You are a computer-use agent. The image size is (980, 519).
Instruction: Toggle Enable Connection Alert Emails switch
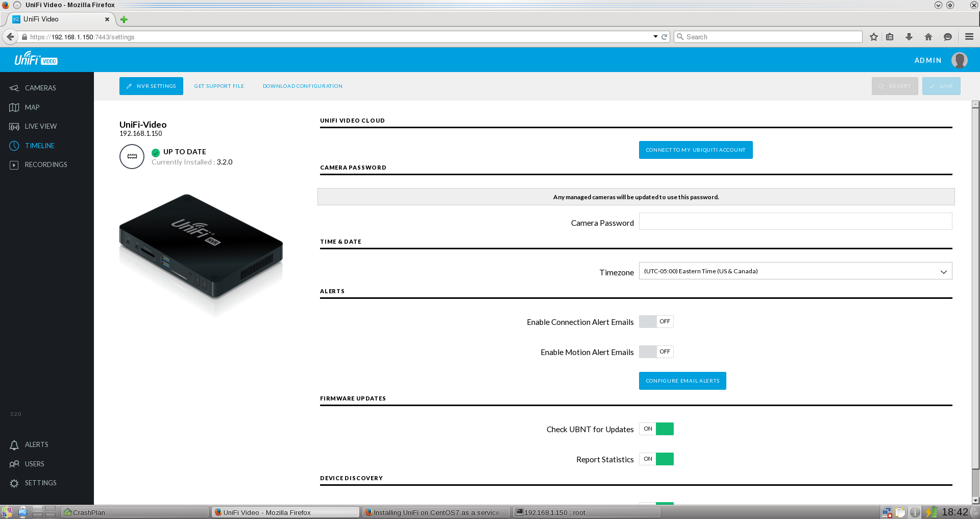point(656,322)
